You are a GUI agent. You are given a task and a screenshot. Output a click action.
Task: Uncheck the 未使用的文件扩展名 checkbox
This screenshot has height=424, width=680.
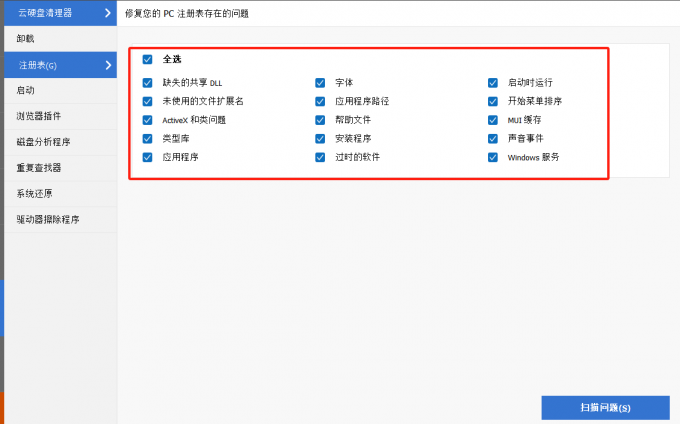[147, 101]
